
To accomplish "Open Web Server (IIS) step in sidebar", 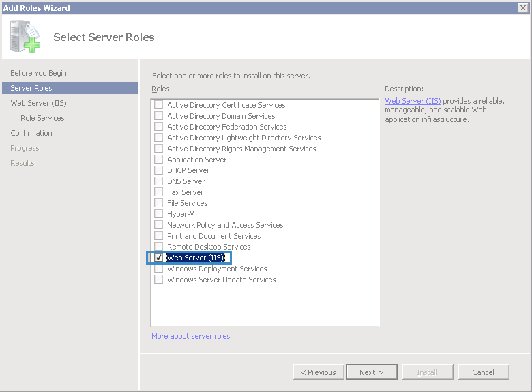I will (38, 103).
